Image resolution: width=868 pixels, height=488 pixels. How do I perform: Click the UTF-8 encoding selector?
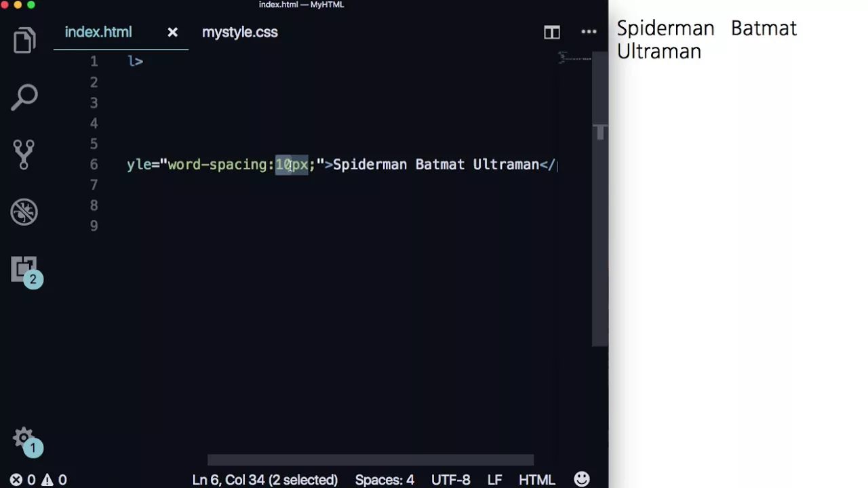[x=450, y=480]
